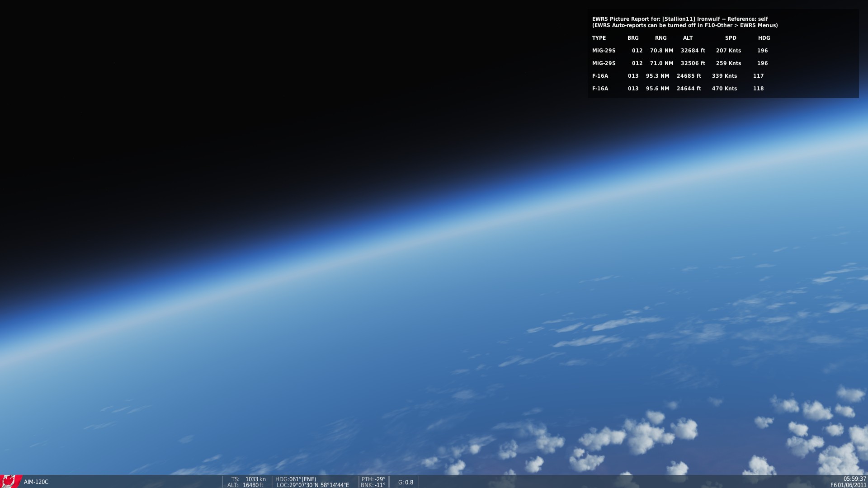
Task: Click the HDG 061°(ENE) heading readout
Action: [x=296, y=479]
